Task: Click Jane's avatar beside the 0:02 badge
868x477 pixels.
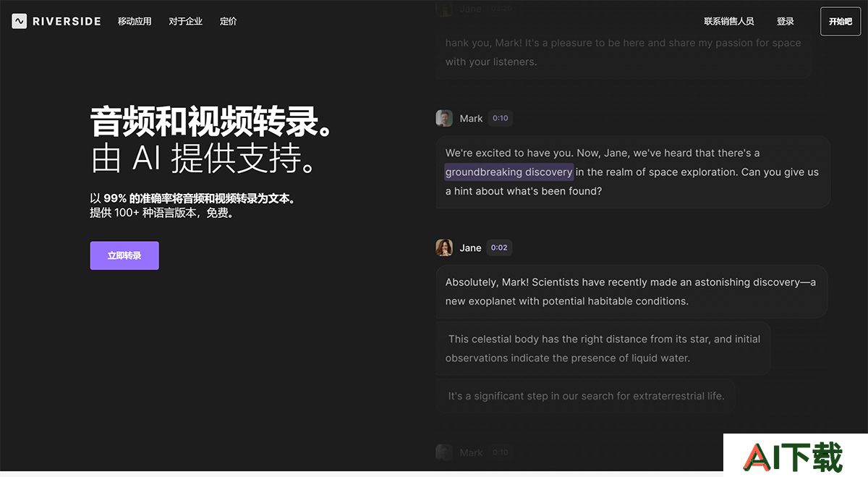Action: [444, 248]
